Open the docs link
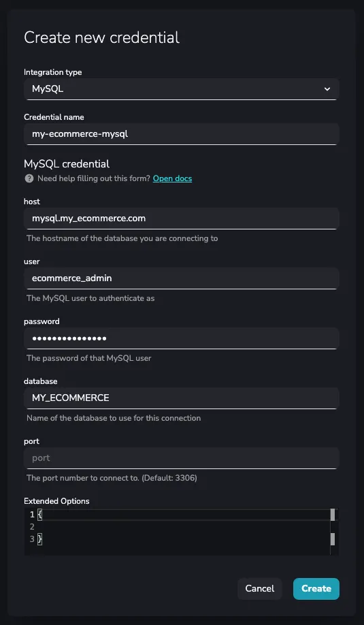The width and height of the screenshot is (364, 625). (172, 178)
